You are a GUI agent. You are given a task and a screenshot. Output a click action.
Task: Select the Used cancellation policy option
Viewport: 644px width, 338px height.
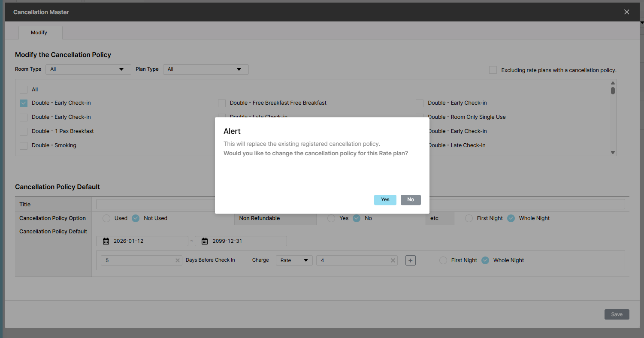(106, 218)
